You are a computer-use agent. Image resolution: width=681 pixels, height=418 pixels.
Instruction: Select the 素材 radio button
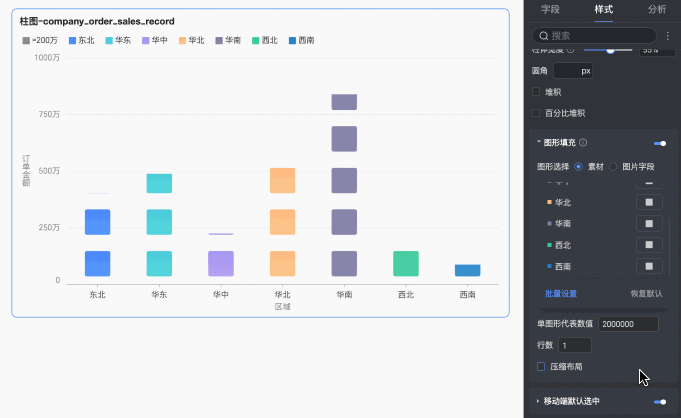coord(578,166)
